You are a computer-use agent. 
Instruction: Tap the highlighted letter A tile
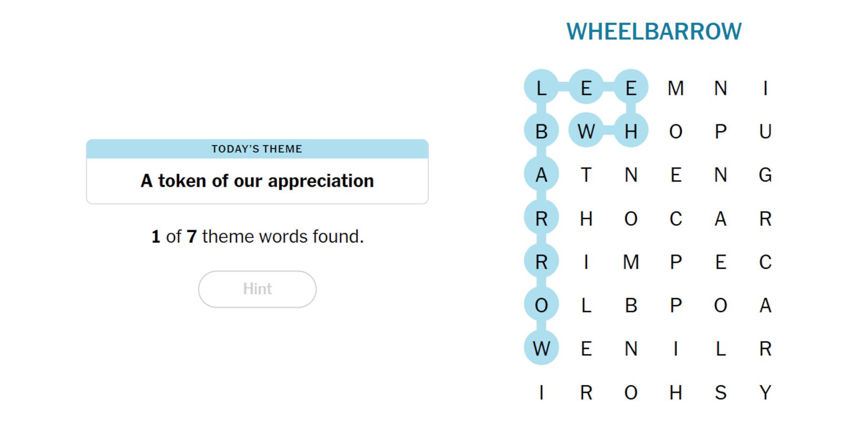tap(541, 175)
